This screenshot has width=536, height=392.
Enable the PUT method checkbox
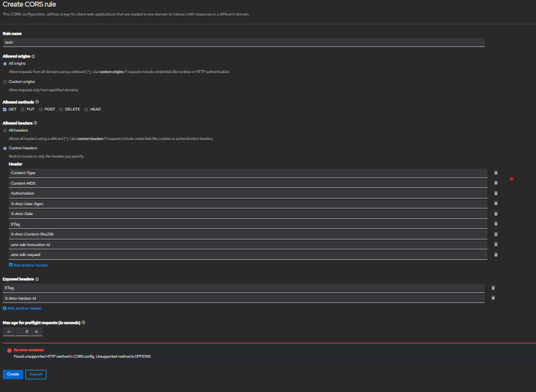click(23, 109)
